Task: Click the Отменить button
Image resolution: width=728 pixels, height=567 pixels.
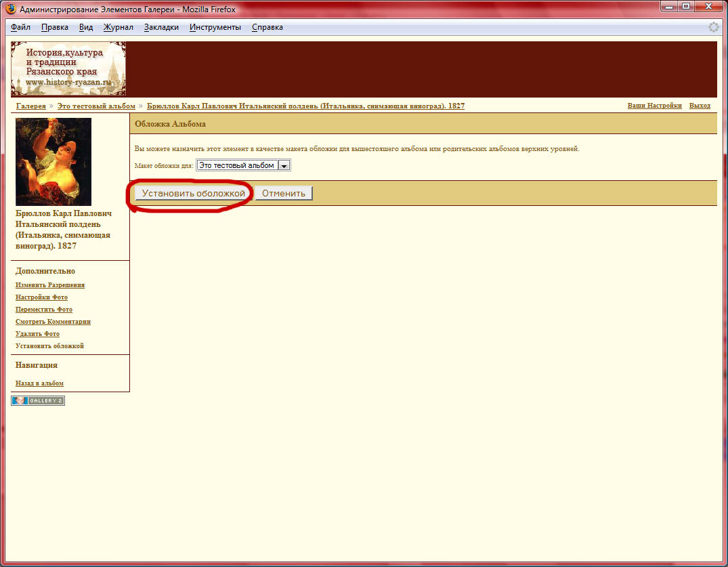Action: point(284,193)
